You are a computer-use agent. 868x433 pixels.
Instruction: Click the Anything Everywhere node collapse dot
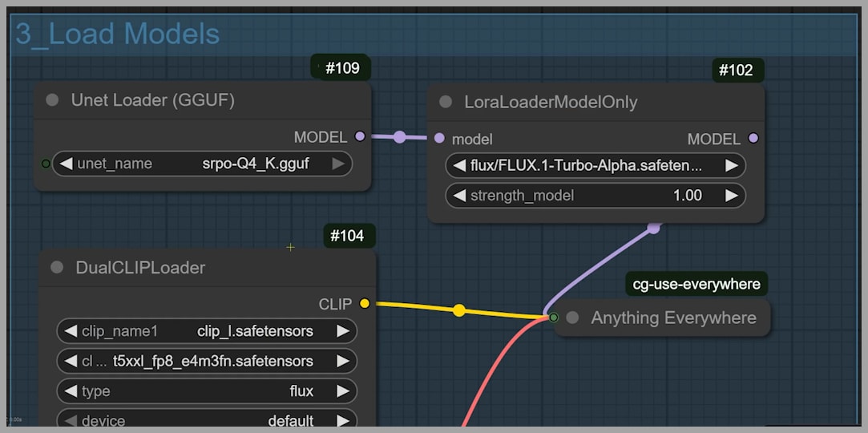572,318
